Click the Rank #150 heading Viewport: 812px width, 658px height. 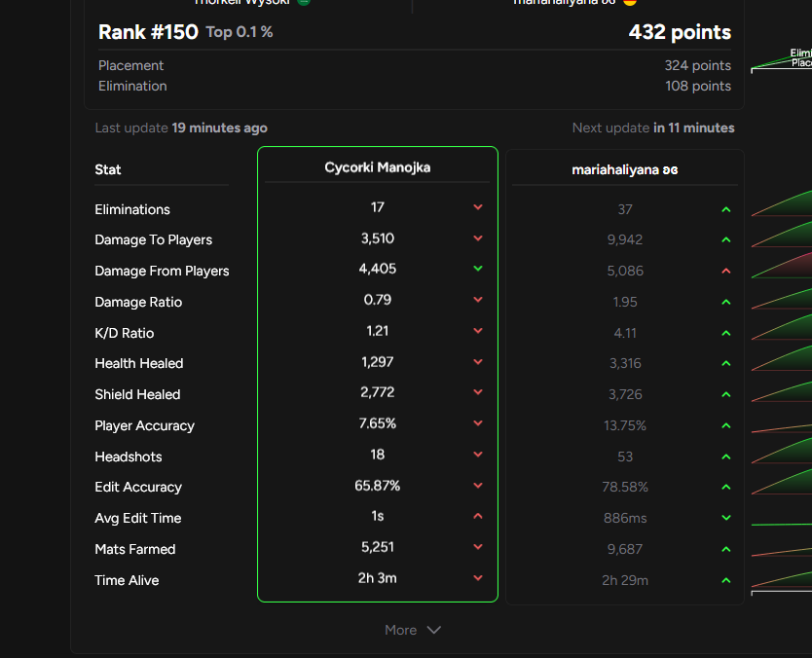coord(148,32)
